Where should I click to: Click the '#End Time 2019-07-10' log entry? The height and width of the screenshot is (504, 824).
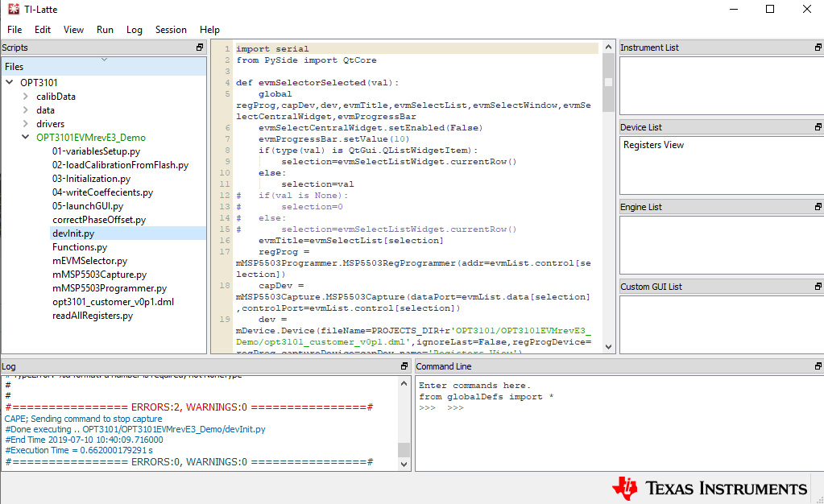[x=84, y=440]
